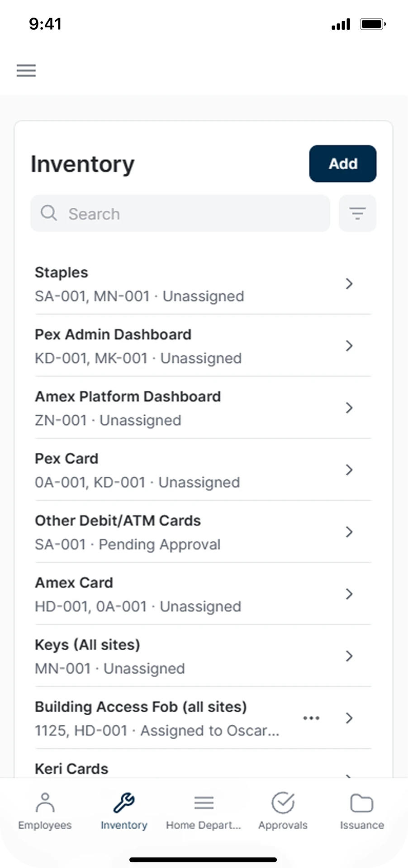
Task: Select the Inventory wrench icon
Action: click(x=124, y=803)
